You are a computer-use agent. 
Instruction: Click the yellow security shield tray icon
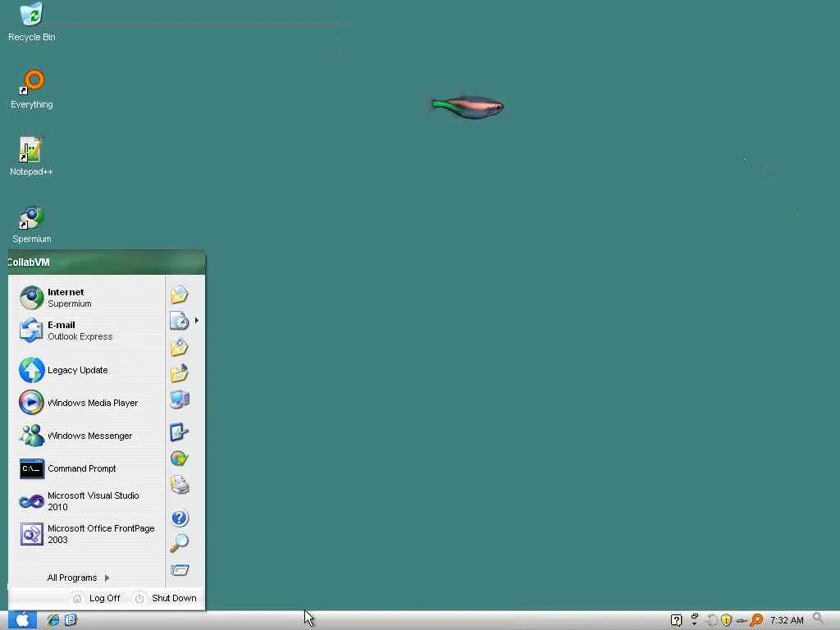(727, 620)
